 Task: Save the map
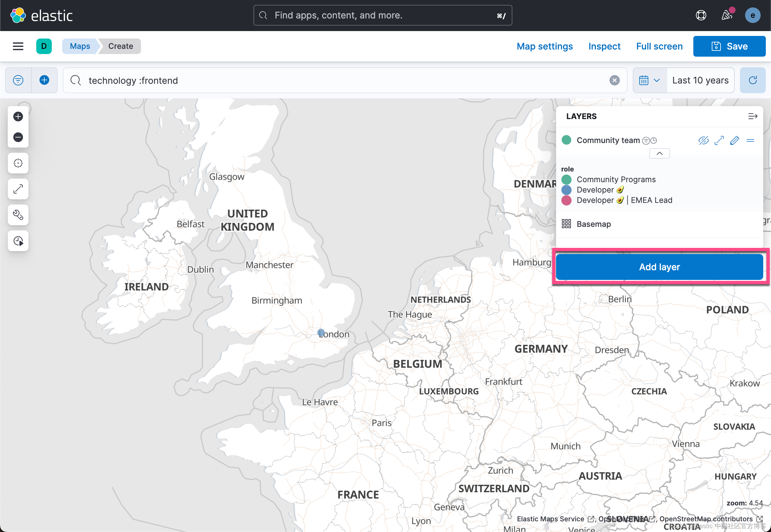729,46
